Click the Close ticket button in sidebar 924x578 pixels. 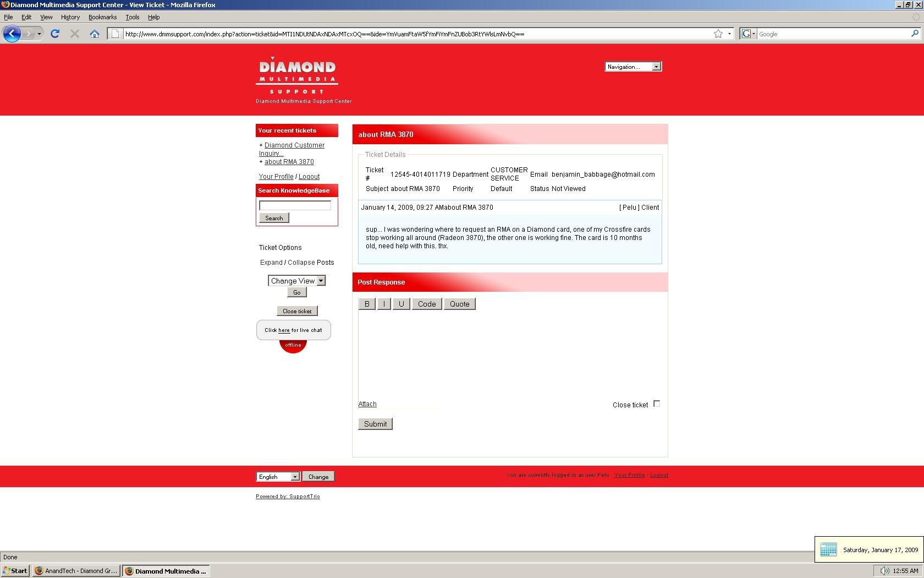point(297,311)
